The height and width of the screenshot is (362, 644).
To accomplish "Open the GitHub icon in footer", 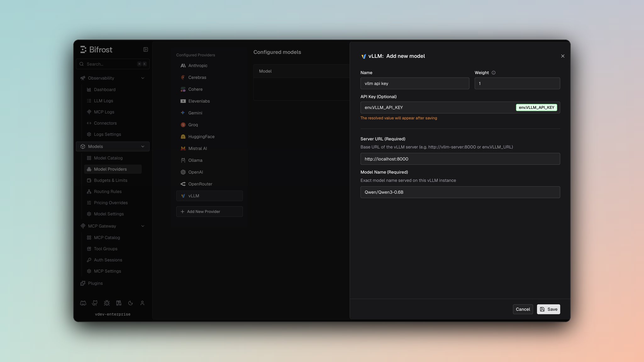I will [x=95, y=303].
